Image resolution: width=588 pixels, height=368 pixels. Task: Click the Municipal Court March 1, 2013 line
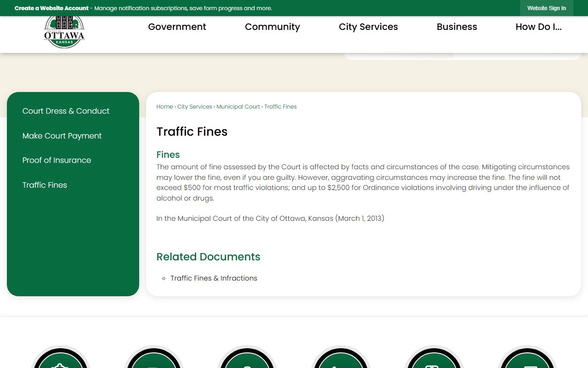coord(270,218)
